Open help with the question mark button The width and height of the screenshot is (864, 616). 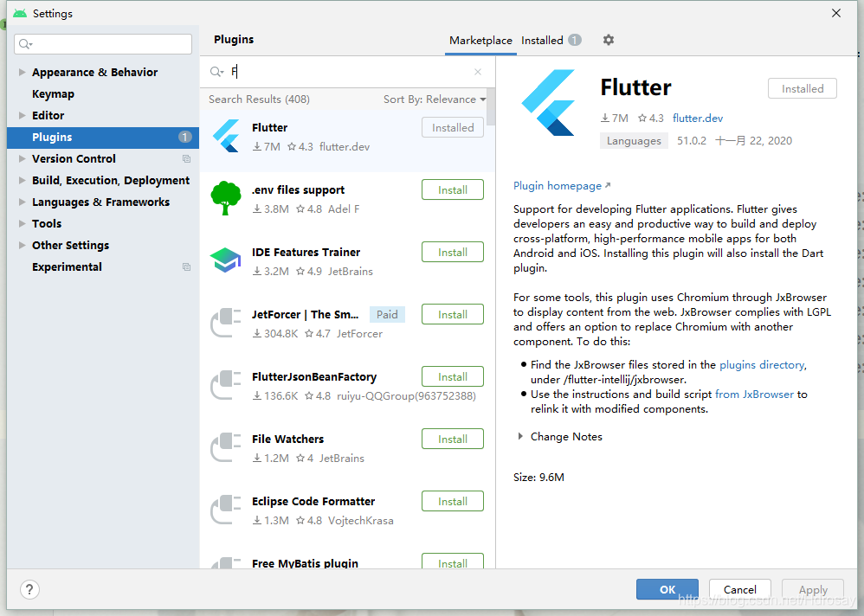coord(29,589)
